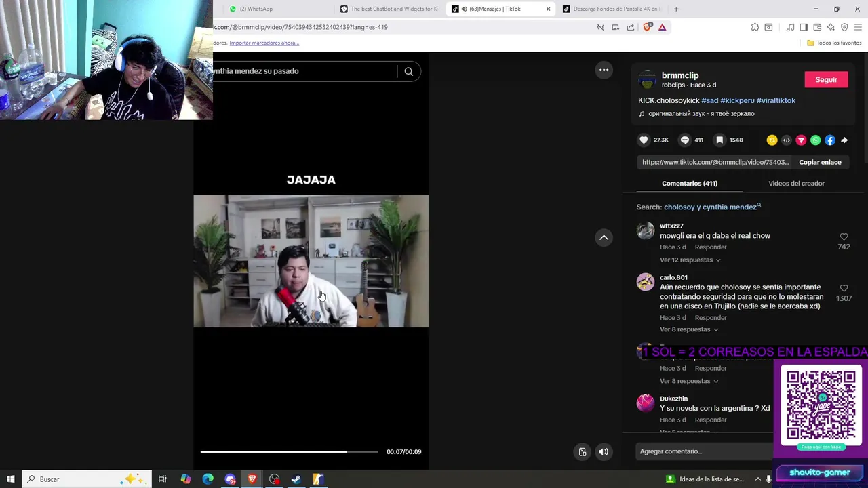Click Agregar comentario input field
The image size is (868, 488).
705,451
